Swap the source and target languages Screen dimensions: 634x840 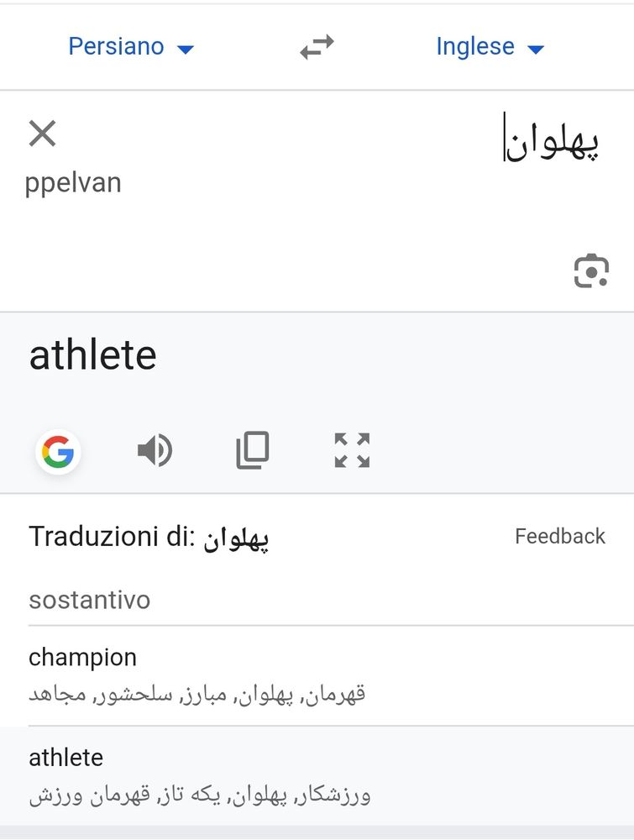(317, 47)
